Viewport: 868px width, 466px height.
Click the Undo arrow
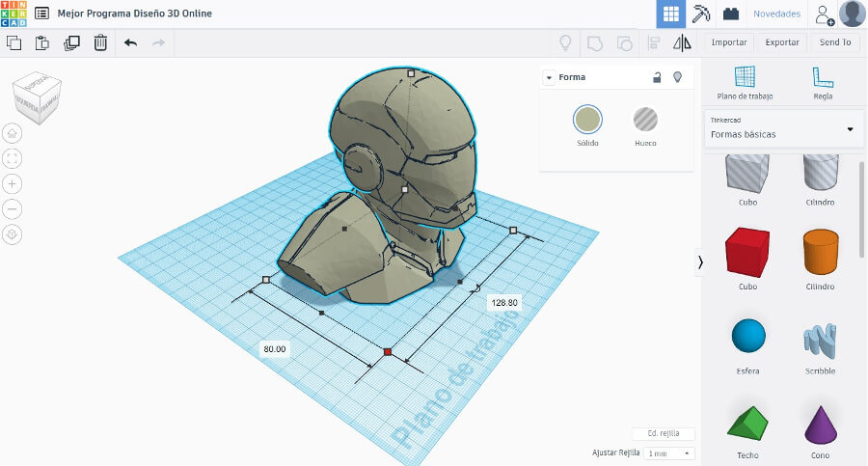pos(130,42)
